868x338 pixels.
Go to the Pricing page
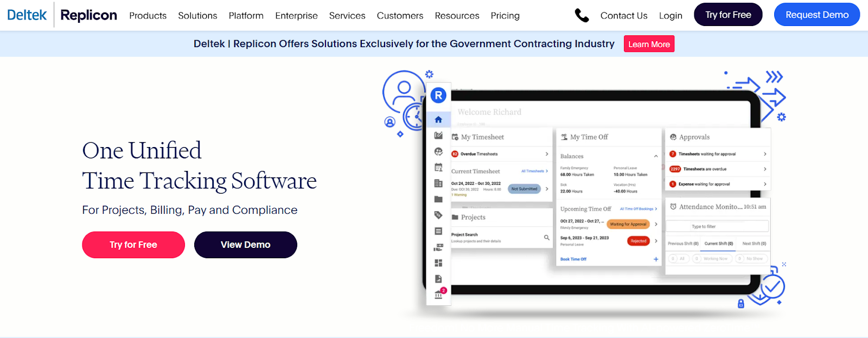coord(505,16)
